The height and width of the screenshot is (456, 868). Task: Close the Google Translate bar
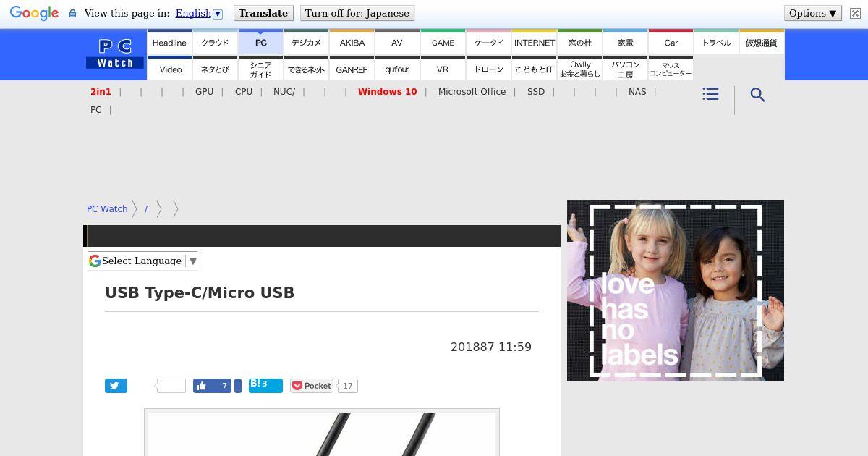pos(855,14)
